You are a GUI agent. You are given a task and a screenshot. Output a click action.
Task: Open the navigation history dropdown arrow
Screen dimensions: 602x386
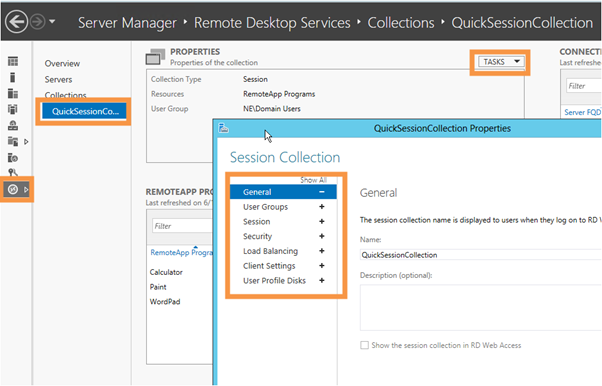(x=52, y=22)
